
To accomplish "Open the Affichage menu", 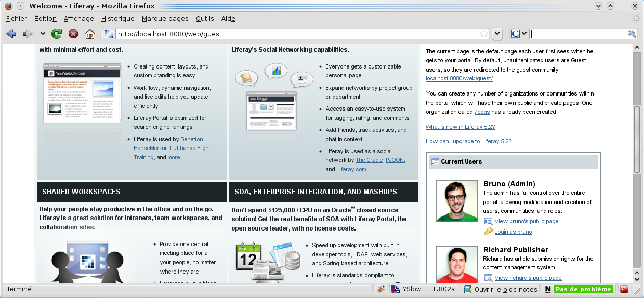I will pos(79,18).
